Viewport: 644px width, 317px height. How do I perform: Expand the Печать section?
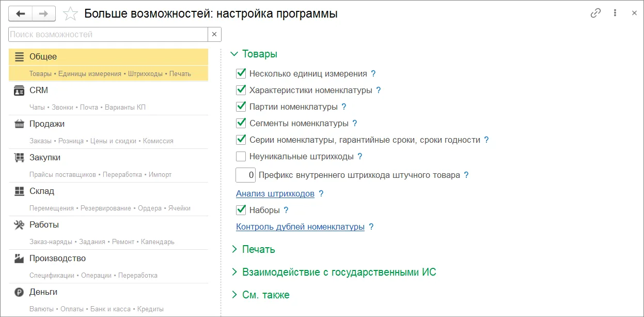point(253,250)
